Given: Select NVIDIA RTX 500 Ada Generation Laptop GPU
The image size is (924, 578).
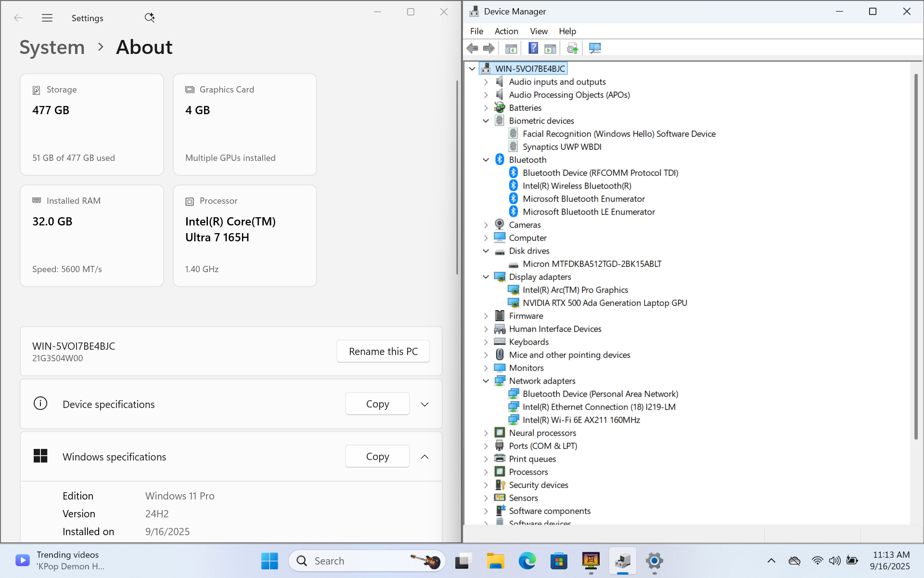Looking at the screenshot, I should tap(604, 303).
